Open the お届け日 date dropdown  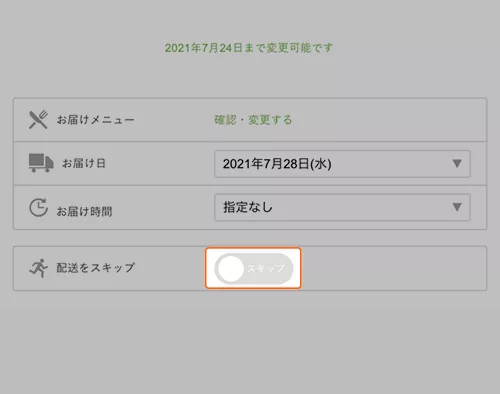tap(342, 164)
